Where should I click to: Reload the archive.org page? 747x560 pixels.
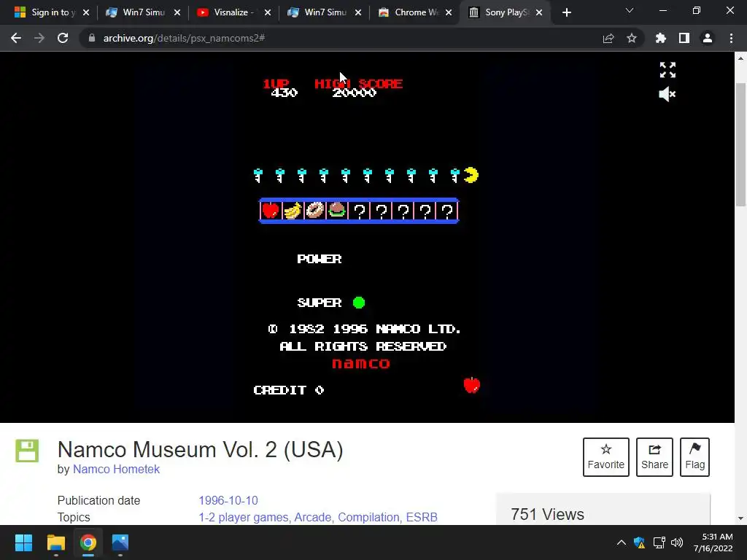63,38
